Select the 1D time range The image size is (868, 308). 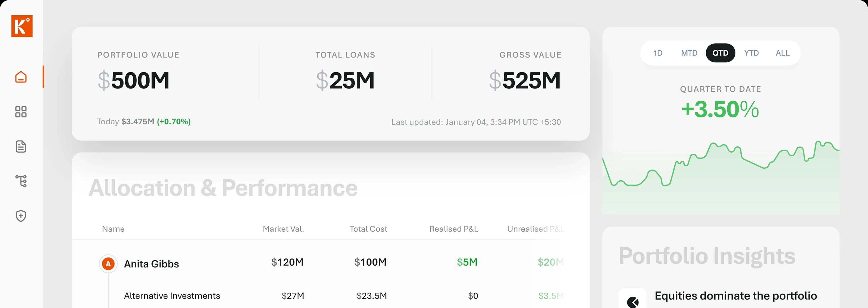tap(658, 53)
